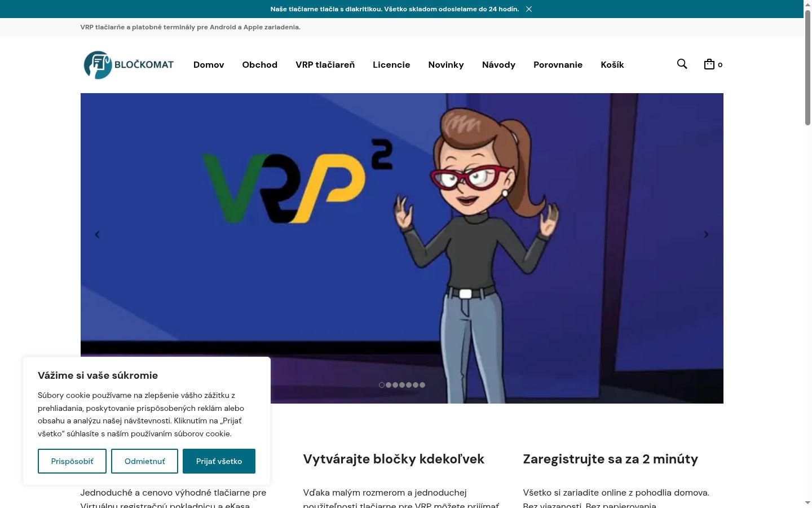Open the Obchod menu item
Viewport: 812px width, 508px height.
tap(260, 65)
